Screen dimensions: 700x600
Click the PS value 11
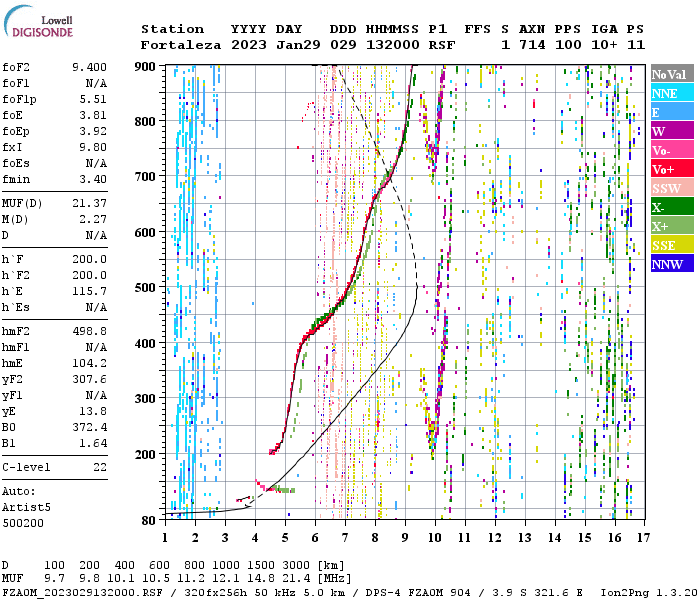coord(636,45)
